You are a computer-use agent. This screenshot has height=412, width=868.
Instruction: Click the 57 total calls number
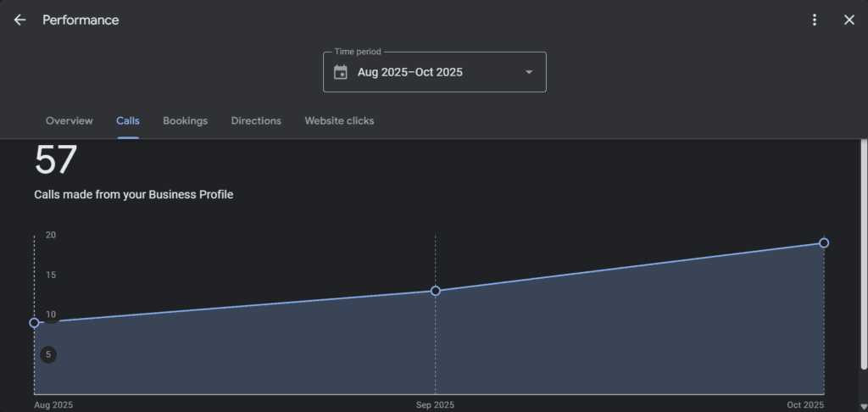point(56,161)
